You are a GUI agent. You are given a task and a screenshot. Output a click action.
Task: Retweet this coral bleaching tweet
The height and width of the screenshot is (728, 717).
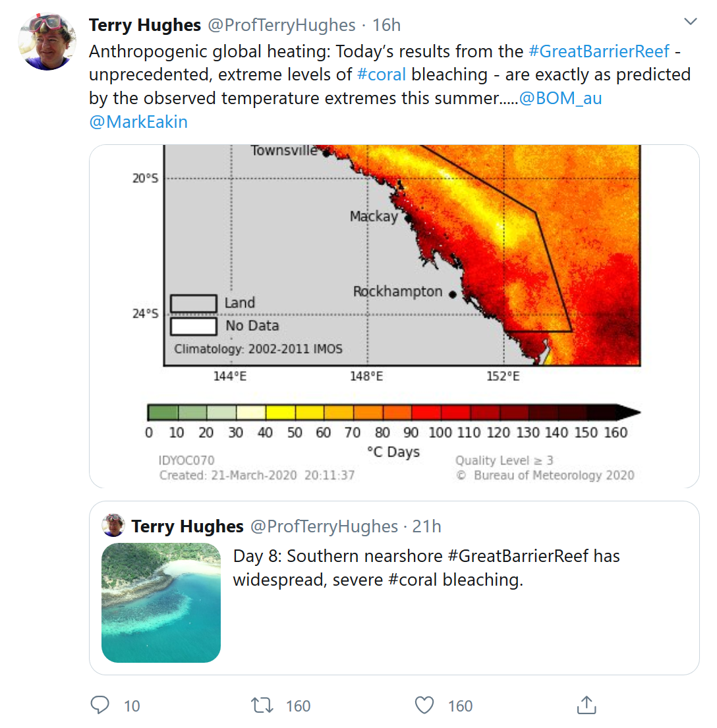(263, 706)
